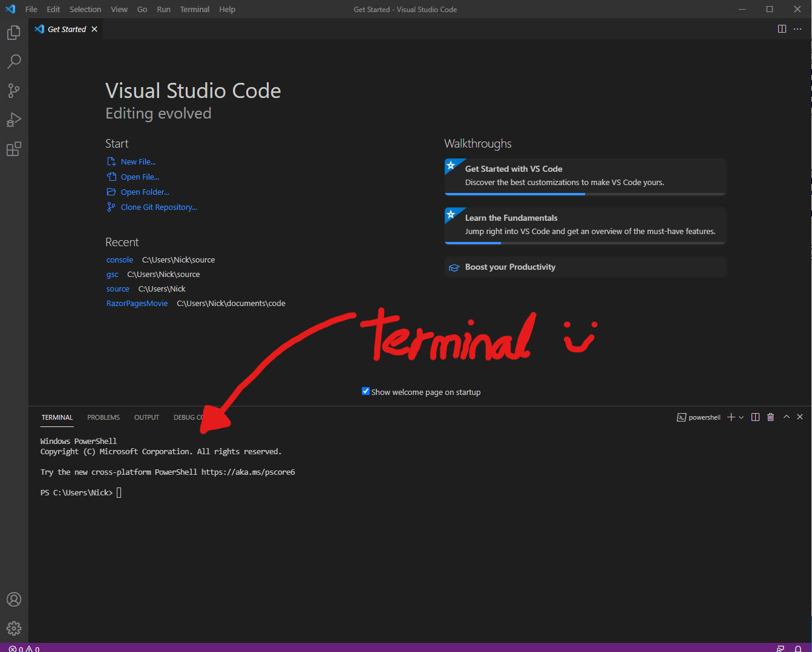Click the Windows PowerShell text in terminal
Viewport: 812px width, 652px height.
(x=79, y=441)
